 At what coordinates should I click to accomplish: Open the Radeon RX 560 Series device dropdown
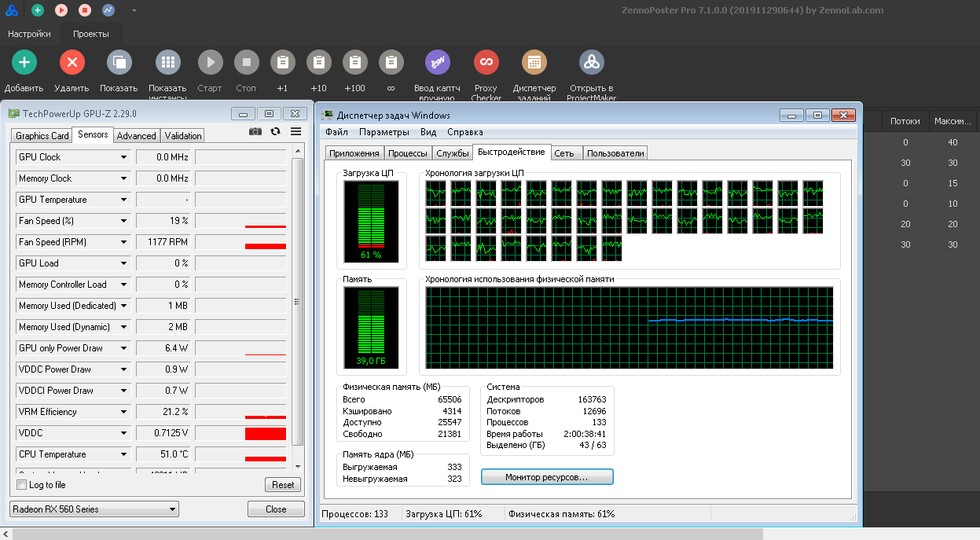[x=94, y=509]
